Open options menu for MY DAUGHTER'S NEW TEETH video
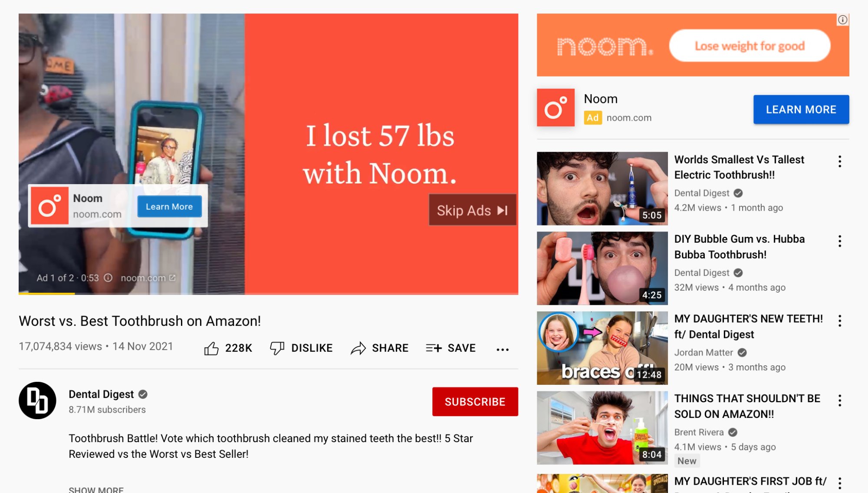The image size is (868, 493). pyautogui.click(x=839, y=321)
